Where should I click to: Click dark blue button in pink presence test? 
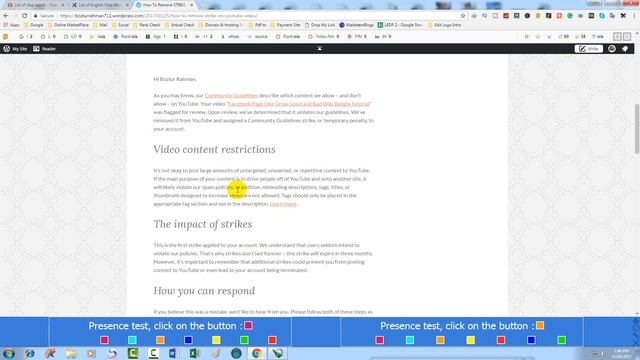[x=188, y=340]
